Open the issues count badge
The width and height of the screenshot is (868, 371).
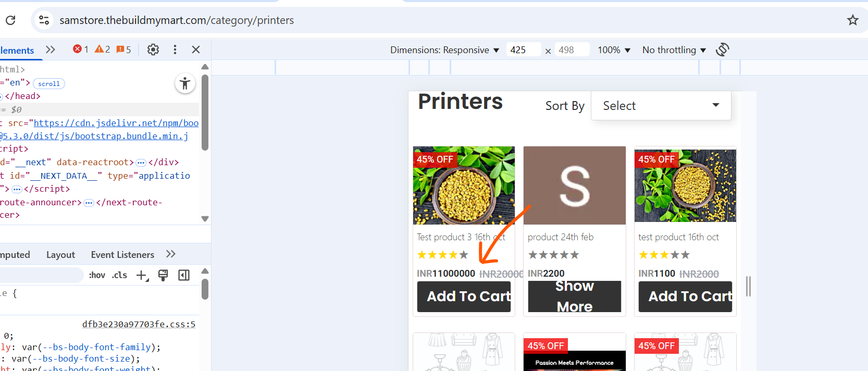[x=123, y=50]
